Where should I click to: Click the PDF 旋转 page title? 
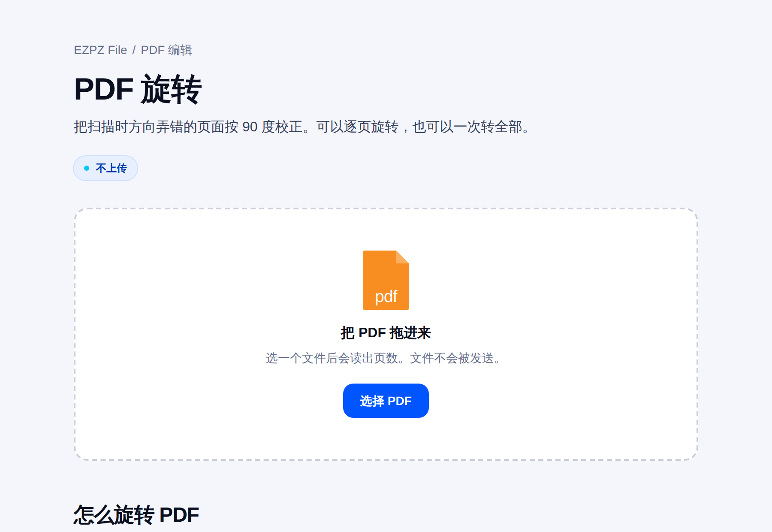(138, 90)
